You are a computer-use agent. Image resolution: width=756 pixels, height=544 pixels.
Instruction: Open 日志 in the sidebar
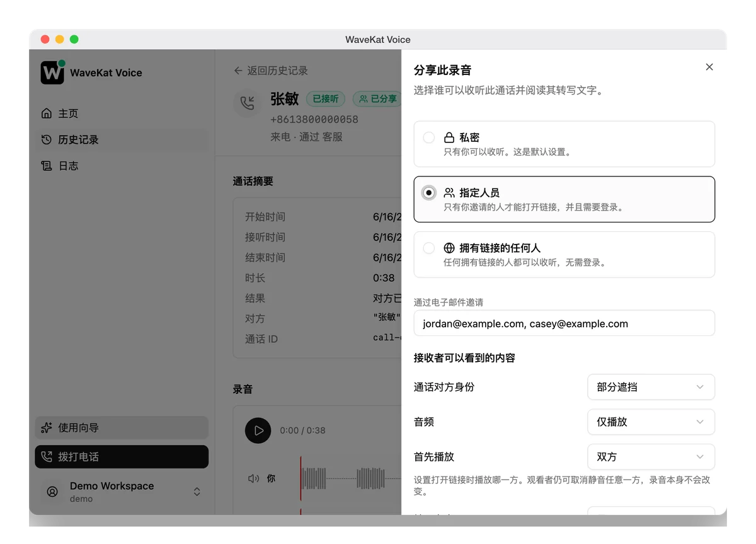[122, 166]
